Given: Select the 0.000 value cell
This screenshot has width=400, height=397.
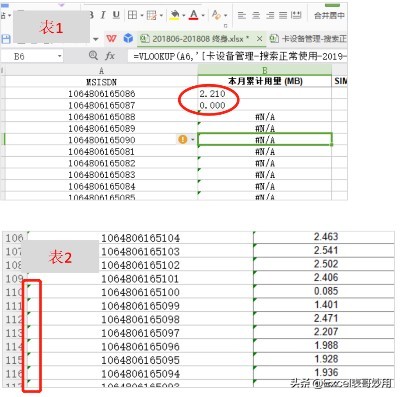Looking at the screenshot, I should coord(265,105).
